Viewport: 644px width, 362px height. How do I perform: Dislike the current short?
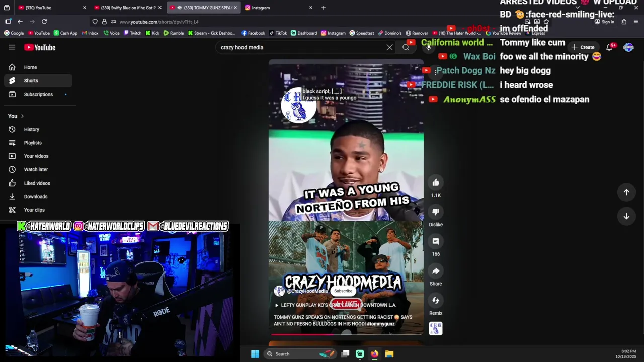(x=436, y=212)
